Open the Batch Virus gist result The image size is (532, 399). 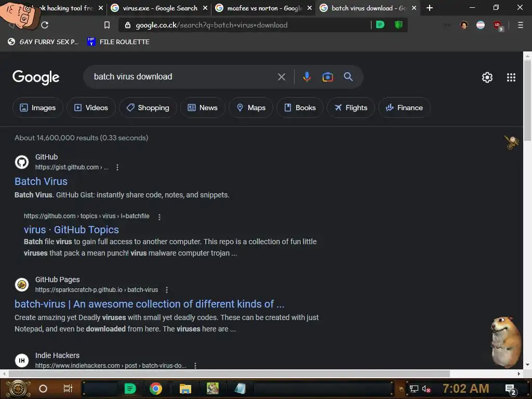pyautogui.click(x=41, y=181)
